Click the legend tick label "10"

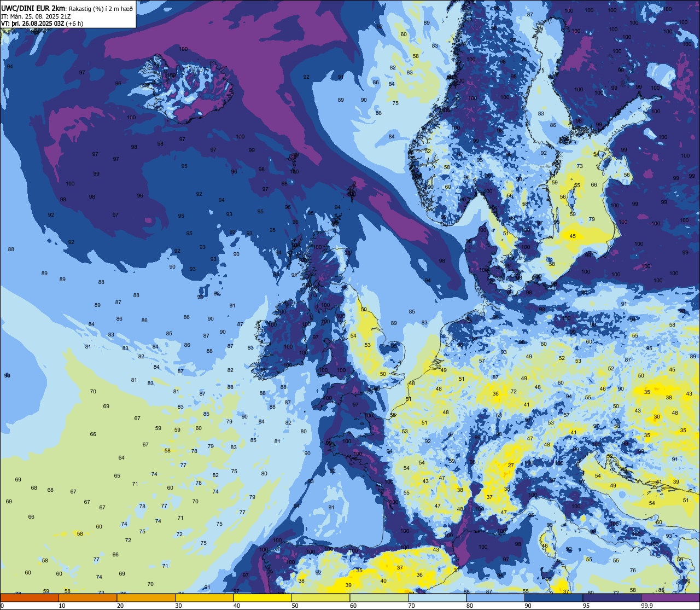click(62, 606)
